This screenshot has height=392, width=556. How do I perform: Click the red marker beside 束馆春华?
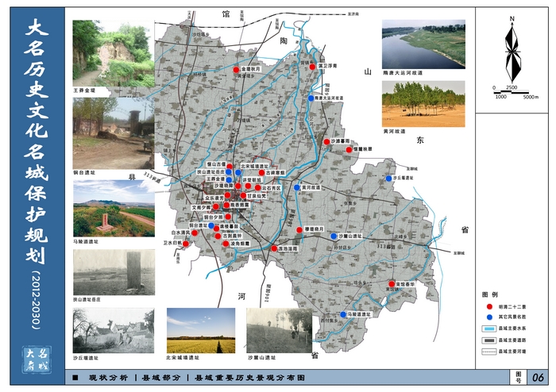[392, 284]
